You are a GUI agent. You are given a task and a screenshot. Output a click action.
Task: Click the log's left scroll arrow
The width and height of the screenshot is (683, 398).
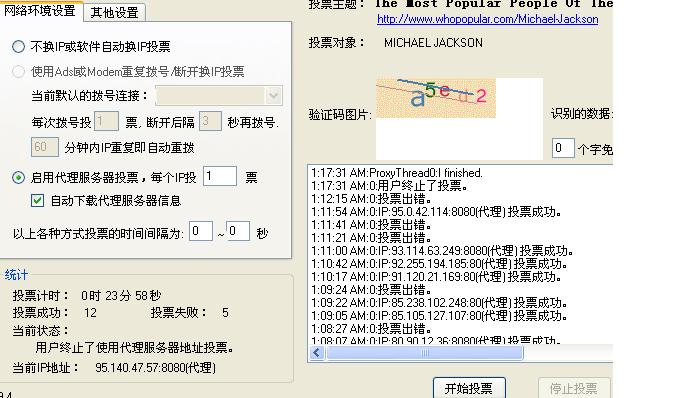tap(317, 353)
